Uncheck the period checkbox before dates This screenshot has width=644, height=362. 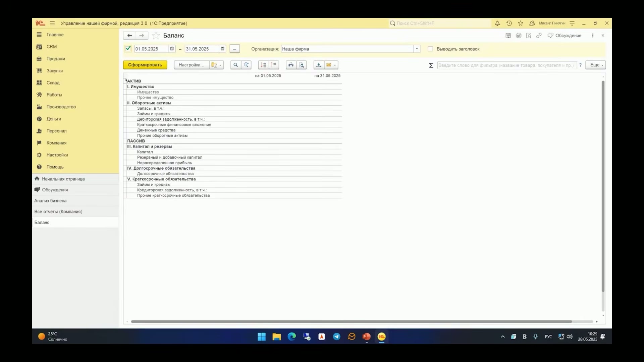click(128, 49)
